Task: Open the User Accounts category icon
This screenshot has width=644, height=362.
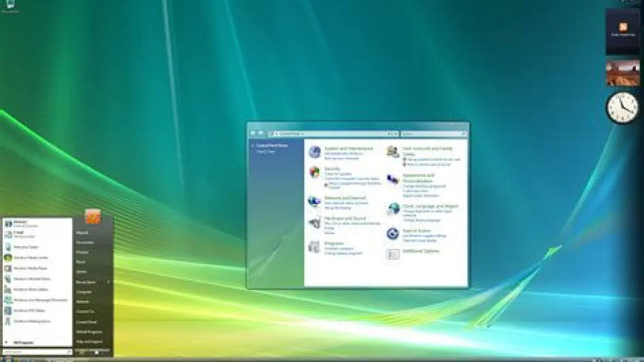Action: 393,152
